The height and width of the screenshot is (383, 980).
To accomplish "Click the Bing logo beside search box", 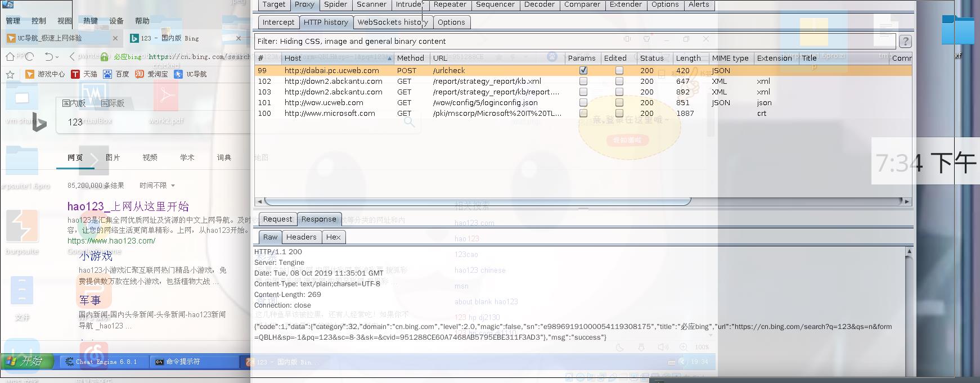I will pos(39,122).
